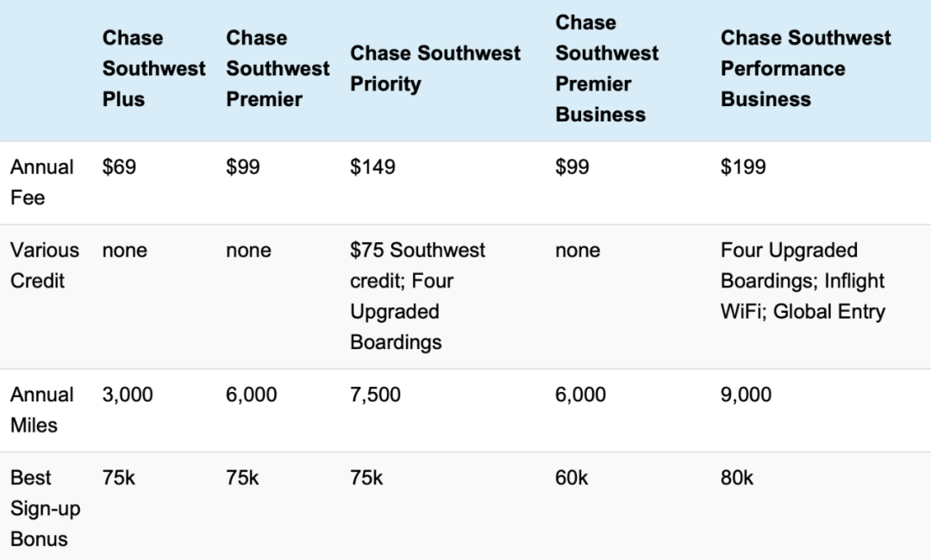Image resolution: width=931 pixels, height=560 pixels.
Task: Select the Annual Fee row label
Action: 42,182
